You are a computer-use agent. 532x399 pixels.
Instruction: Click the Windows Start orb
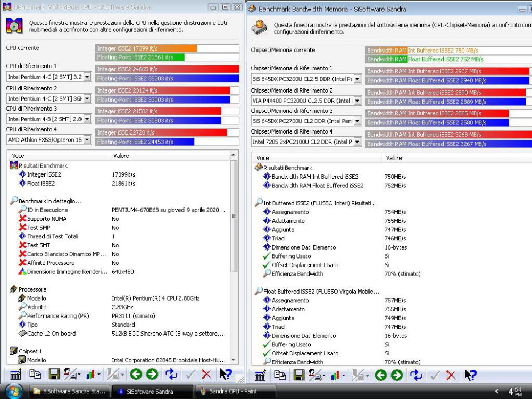[13, 391]
